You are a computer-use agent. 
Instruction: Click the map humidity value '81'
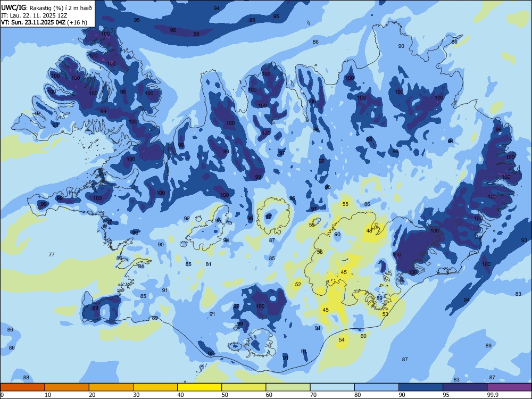click(x=209, y=264)
